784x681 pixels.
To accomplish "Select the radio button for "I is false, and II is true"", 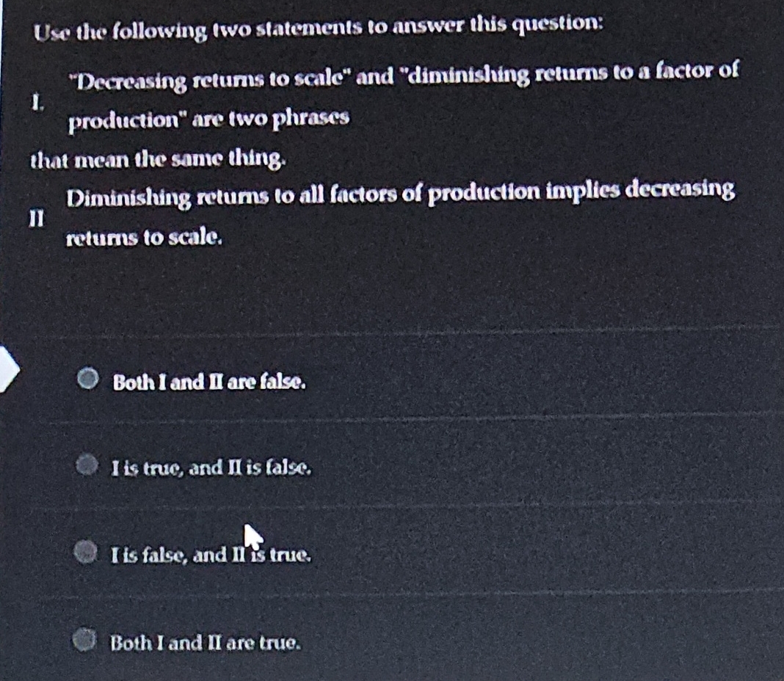I will coord(87,553).
